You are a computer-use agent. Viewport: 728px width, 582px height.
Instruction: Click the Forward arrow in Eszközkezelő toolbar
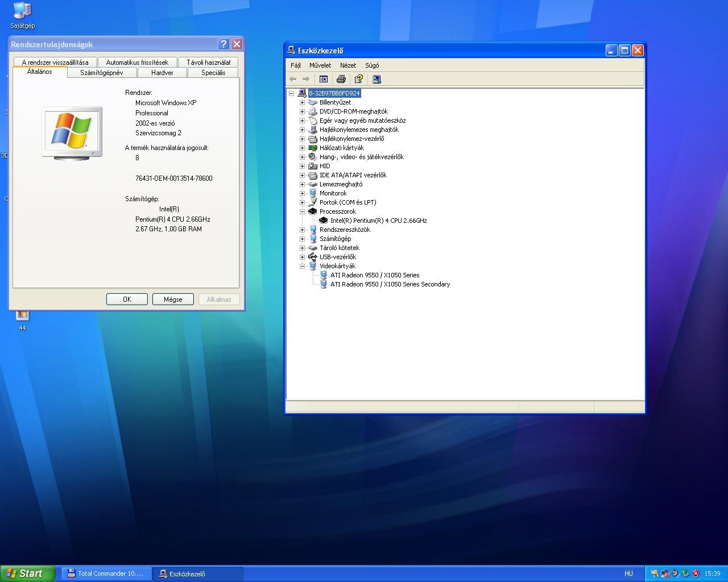[x=306, y=79]
